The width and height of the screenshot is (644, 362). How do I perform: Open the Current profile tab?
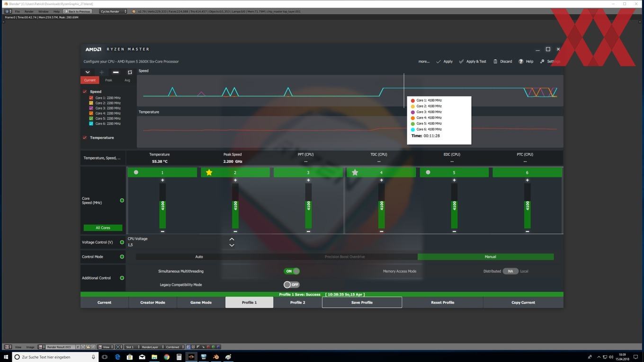click(104, 302)
